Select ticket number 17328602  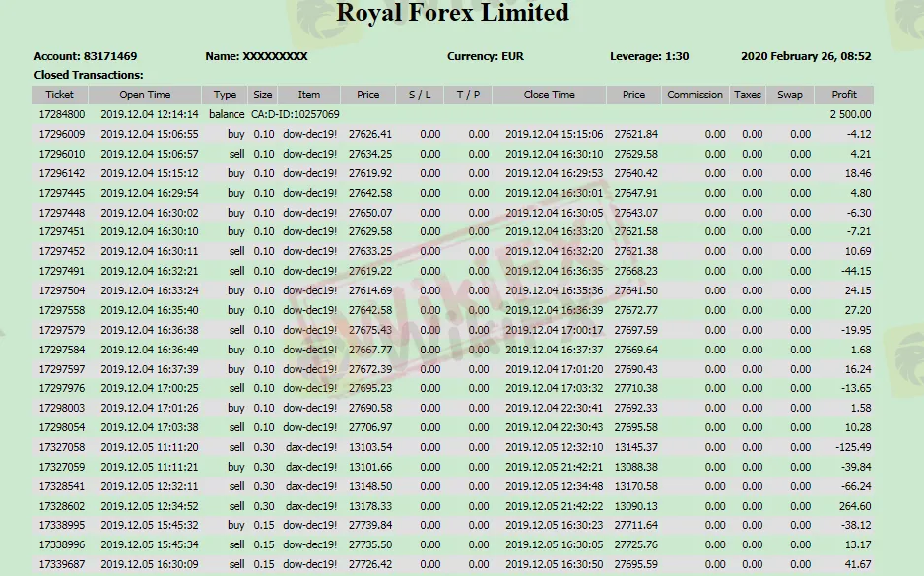pos(62,506)
